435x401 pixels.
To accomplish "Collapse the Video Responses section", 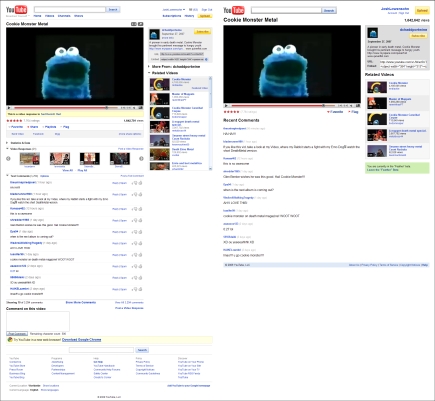I will (x=8, y=149).
